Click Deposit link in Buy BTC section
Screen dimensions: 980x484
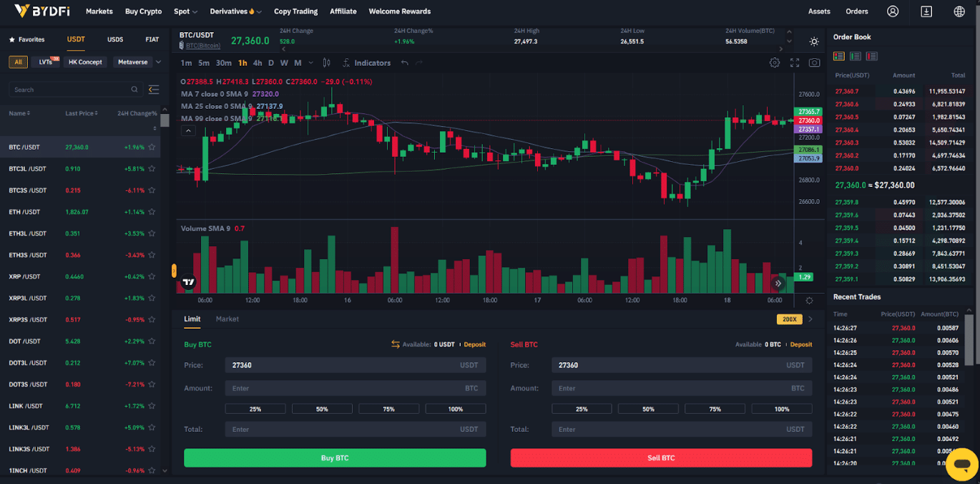click(x=475, y=344)
